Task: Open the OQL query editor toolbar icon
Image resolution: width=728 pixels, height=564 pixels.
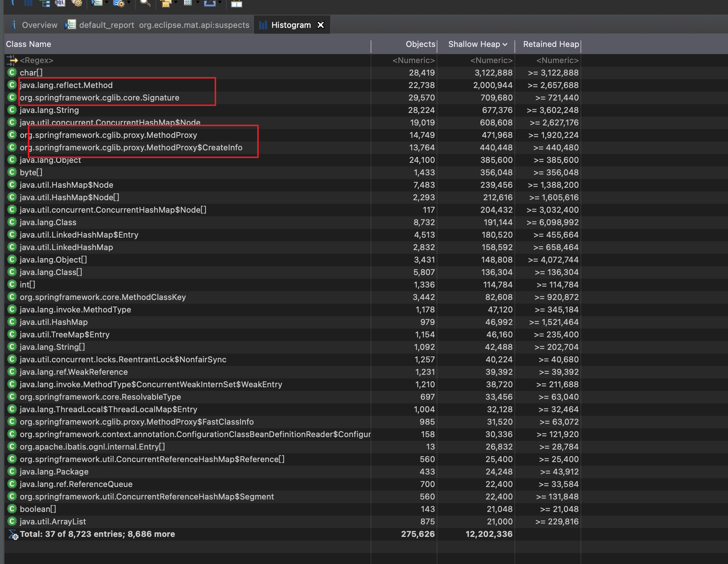Action: 60,3
